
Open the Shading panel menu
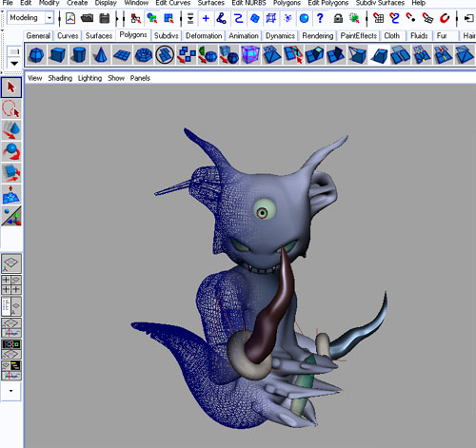coord(60,78)
